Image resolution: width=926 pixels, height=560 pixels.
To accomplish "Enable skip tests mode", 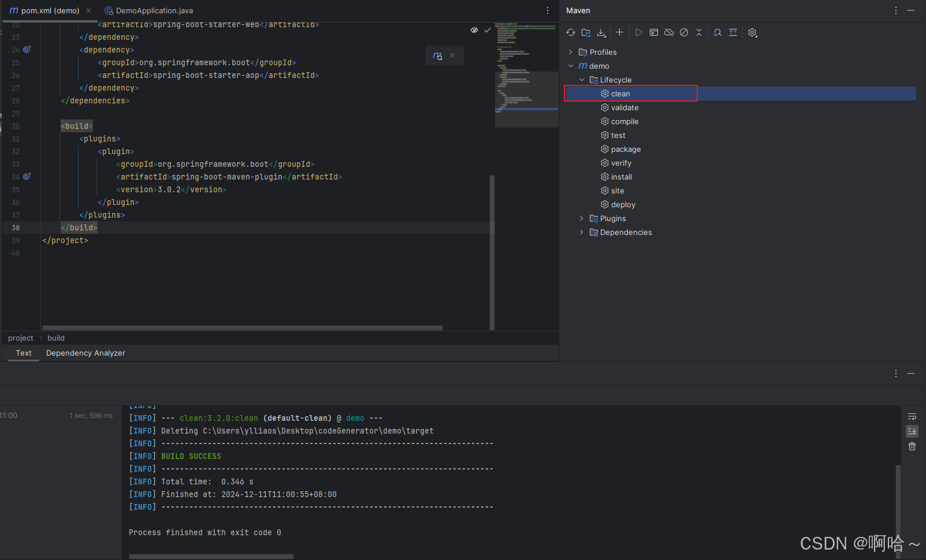I will point(683,32).
